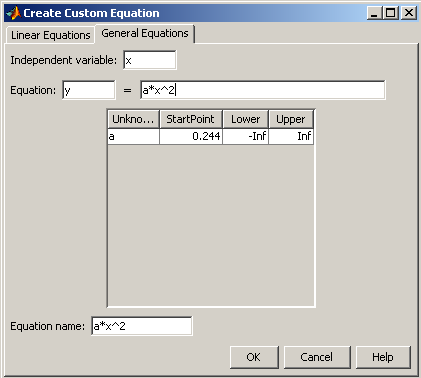Select the unknown coefficient cell a
This screenshot has height=378, width=421.
point(133,136)
